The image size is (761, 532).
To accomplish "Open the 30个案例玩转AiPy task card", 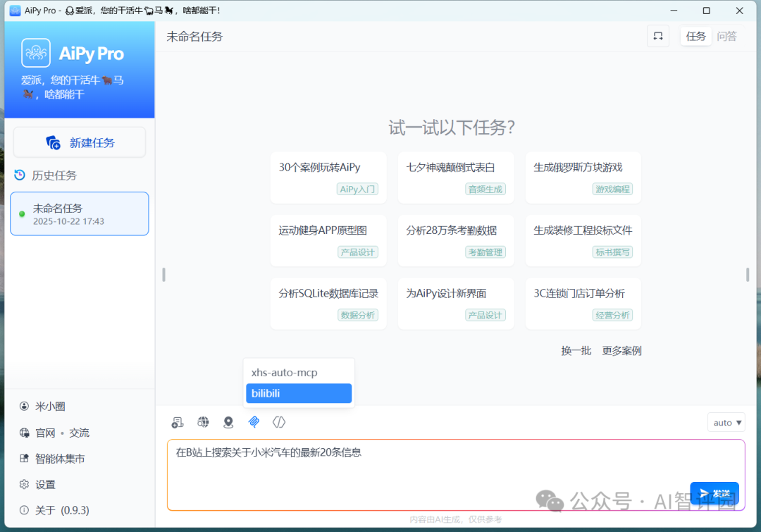I will (x=328, y=178).
